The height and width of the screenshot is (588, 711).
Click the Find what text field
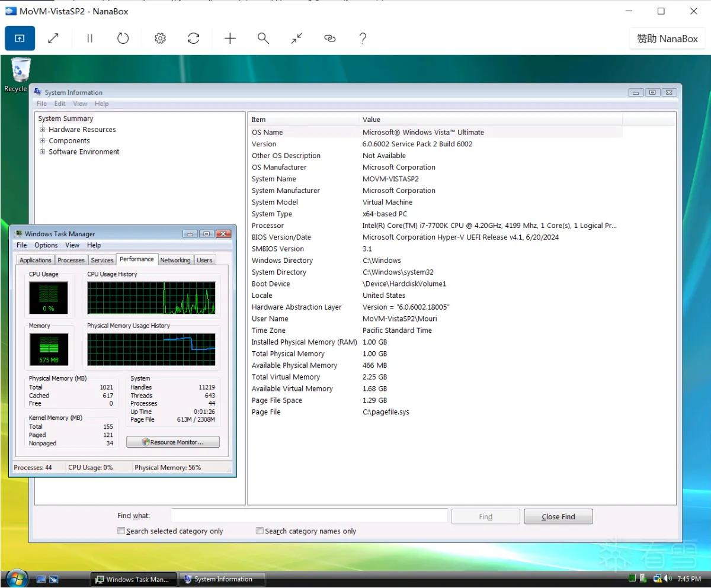click(x=309, y=516)
